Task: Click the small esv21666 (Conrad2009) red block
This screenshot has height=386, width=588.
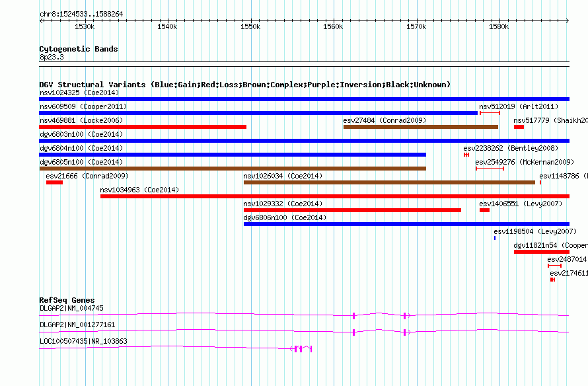Action: pyautogui.click(x=54, y=182)
